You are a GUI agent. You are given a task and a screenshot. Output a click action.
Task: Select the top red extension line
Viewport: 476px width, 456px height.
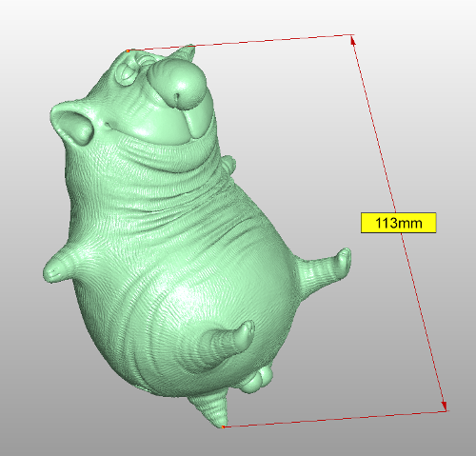coord(241,43)
